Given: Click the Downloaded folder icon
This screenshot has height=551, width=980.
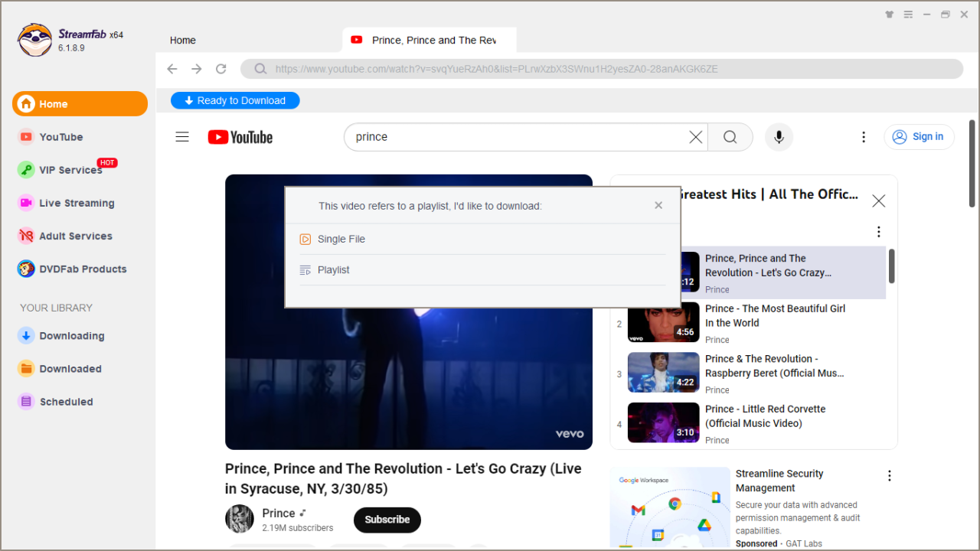Looking at the screenshot, I should coord(26,368).
